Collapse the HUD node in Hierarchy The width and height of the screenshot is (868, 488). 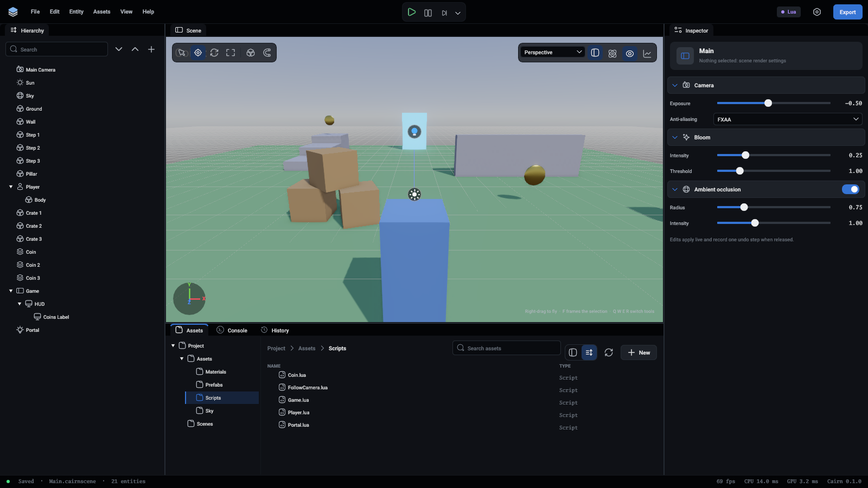click(20, 304)
